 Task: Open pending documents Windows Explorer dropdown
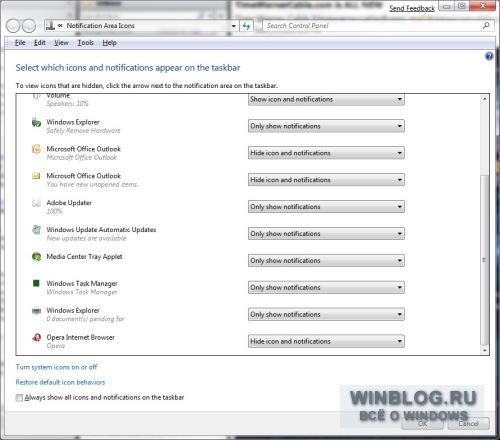tap(326, 314)
